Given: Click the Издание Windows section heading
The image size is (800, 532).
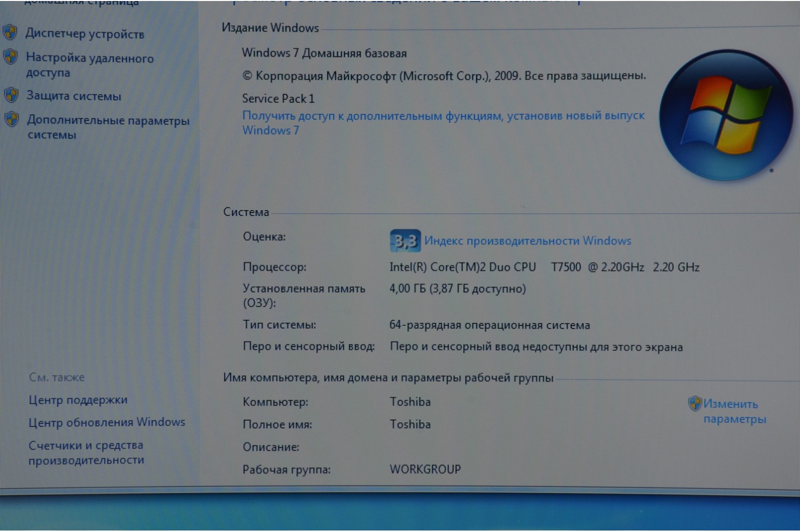Looking at the screenshot, I should (270, 28).
